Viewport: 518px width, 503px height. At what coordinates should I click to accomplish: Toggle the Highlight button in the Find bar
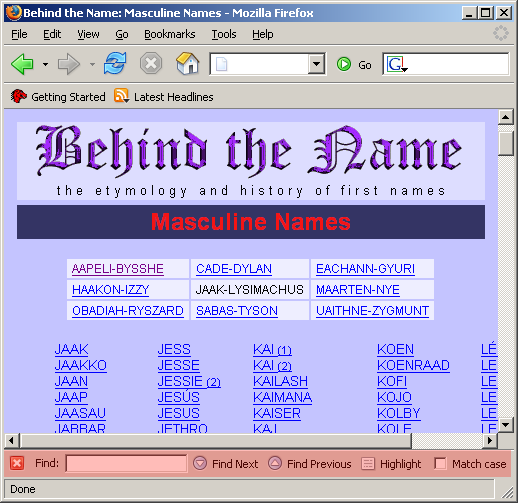click(391, 464)
